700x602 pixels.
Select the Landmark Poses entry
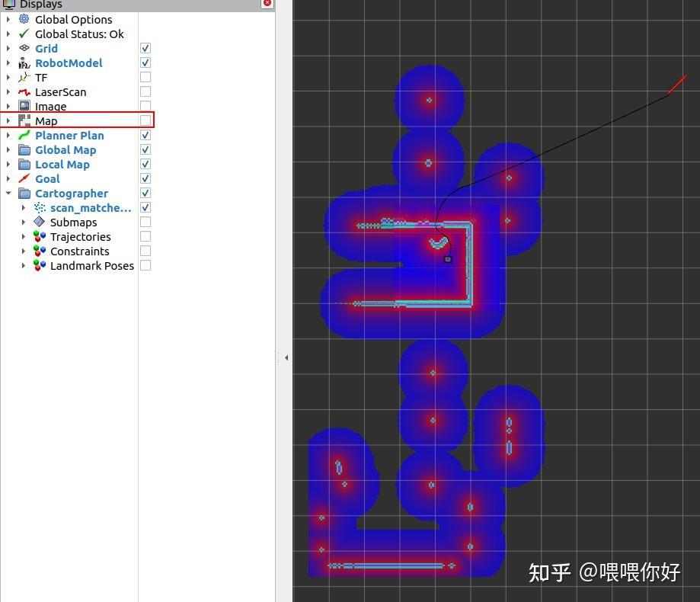coord(91,265)
